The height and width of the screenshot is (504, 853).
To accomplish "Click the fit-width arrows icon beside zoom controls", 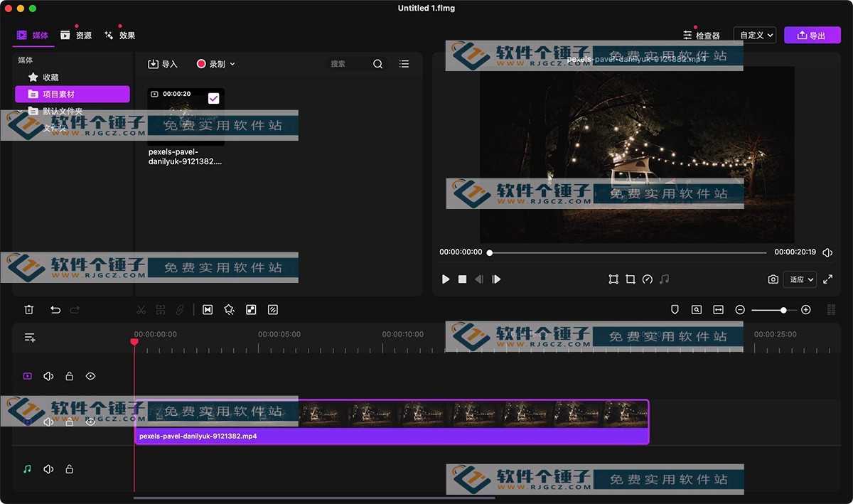I will click(x=718, y=310).
